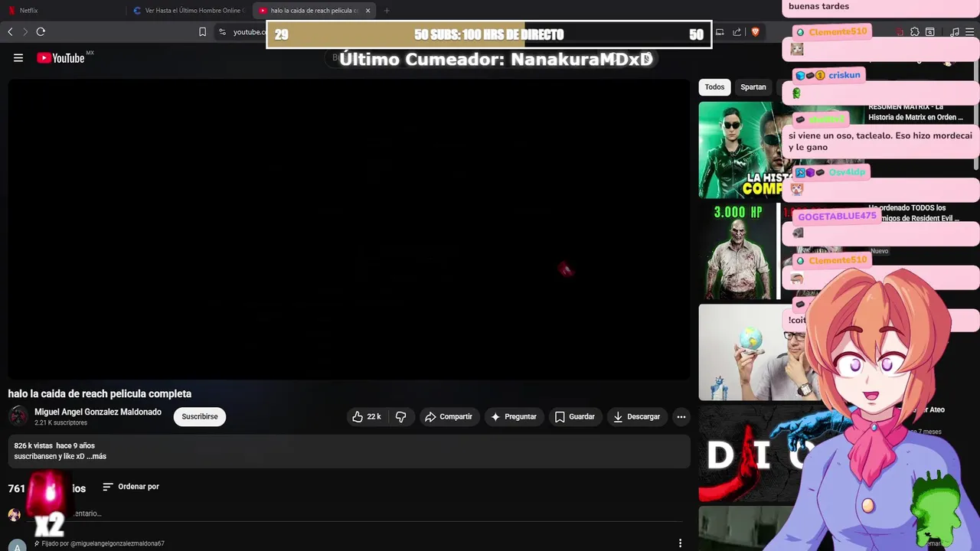Image resolution: width=980 pixels, height=551 pixels.
Task: Click the browser forward arrow
Action: pos(25,31)
